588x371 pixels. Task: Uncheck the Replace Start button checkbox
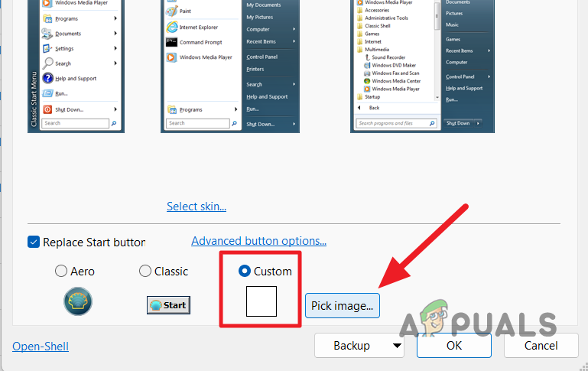pyautogui.click(x=34, y=242)
